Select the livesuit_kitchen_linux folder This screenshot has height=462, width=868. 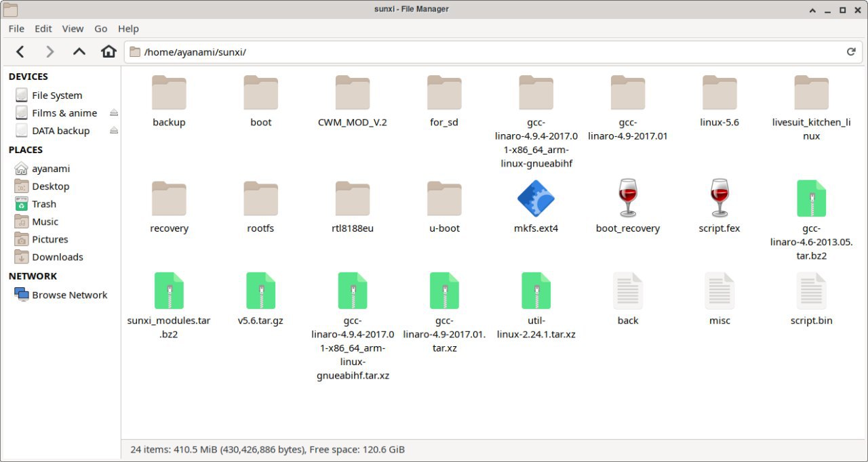tap(811, 108)
